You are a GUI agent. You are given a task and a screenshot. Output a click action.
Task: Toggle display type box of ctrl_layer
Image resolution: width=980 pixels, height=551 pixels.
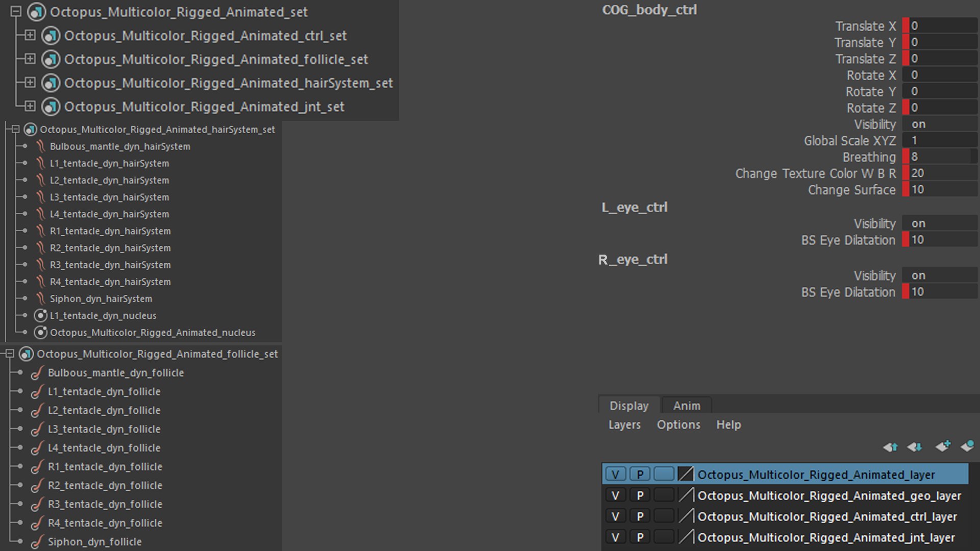click(664, 516)
